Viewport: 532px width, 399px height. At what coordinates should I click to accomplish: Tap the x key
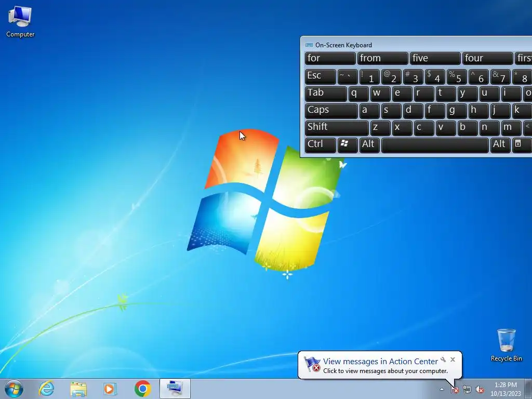(x=402, y=128)
